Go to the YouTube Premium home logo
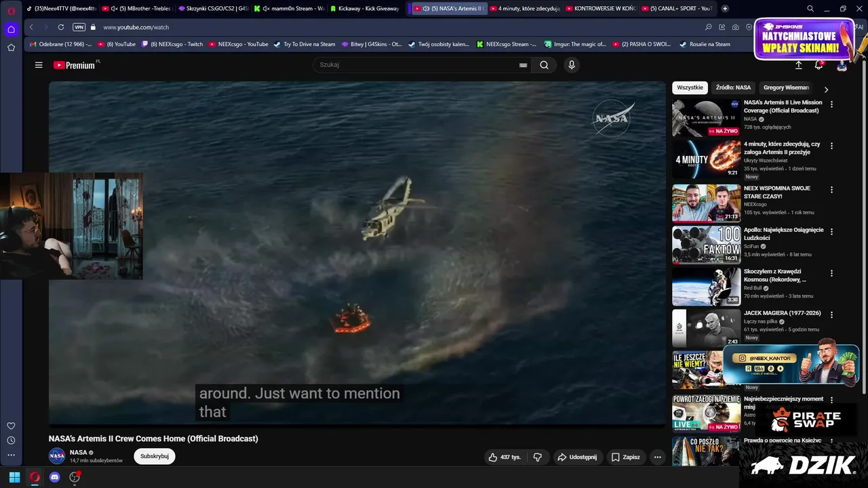868x488 pixels. (x=76, y=65)
